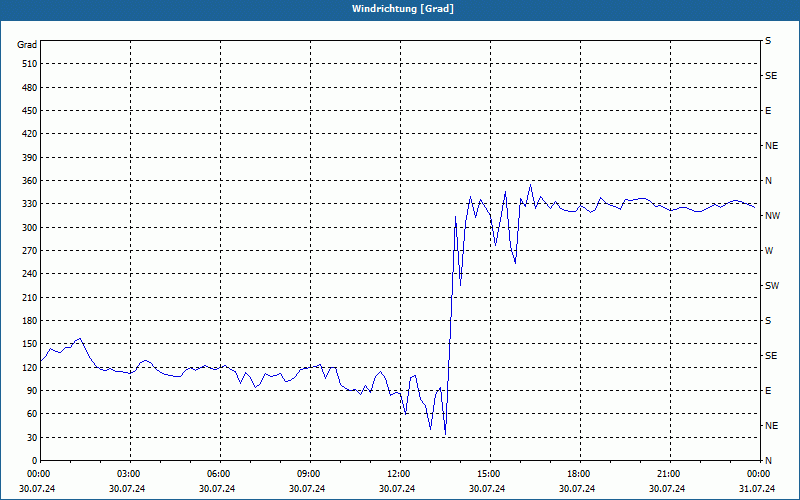
Task: Click the wind direction line's highest peak after 16:00
Action: tap(531, 185)
